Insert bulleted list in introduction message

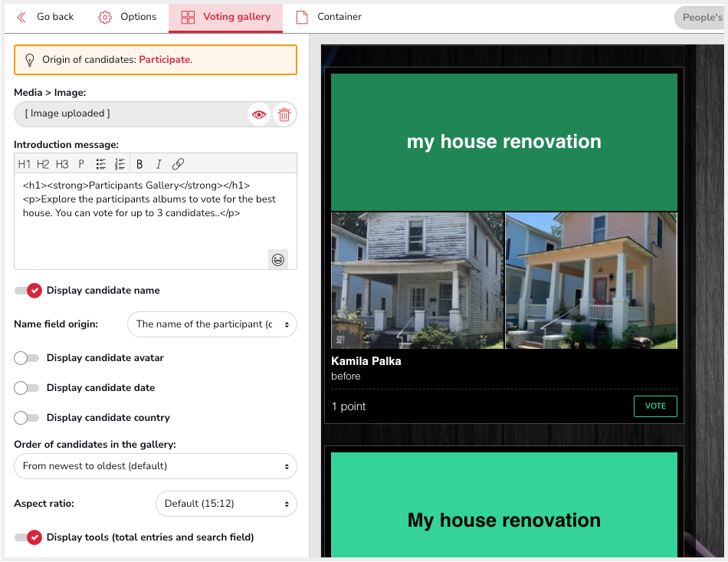(100, 164)
